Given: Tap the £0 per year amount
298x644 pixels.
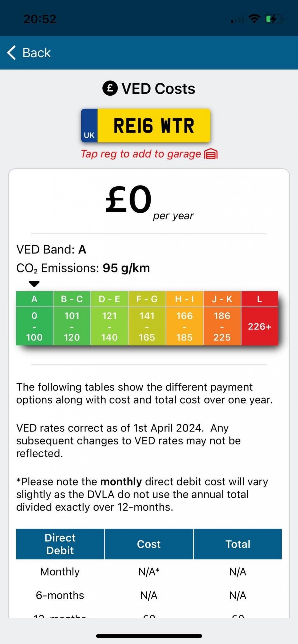Looking at the screenshot, I should pyautogui.click(x=149, y=201).
